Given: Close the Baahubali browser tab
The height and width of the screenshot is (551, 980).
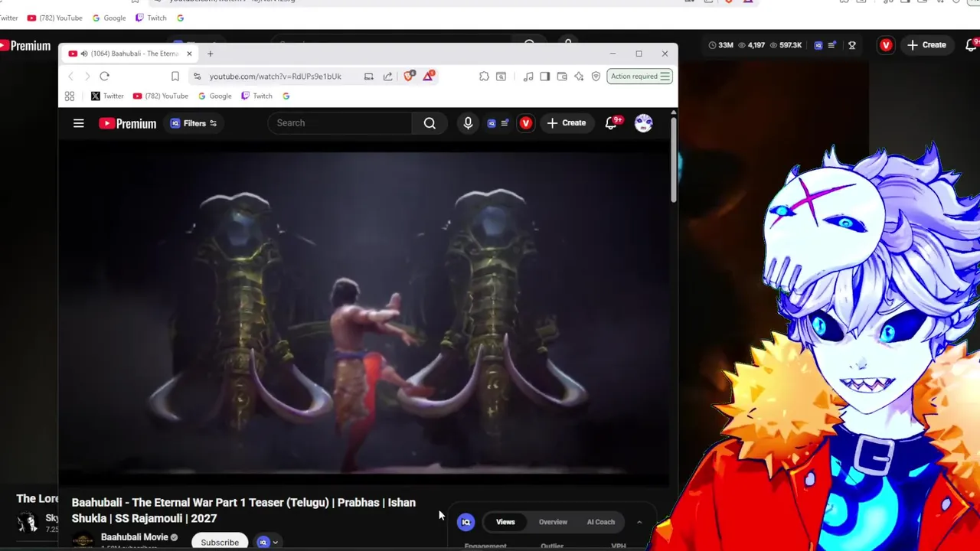Looking at the screenshot, I should click(x=189, y=54).
